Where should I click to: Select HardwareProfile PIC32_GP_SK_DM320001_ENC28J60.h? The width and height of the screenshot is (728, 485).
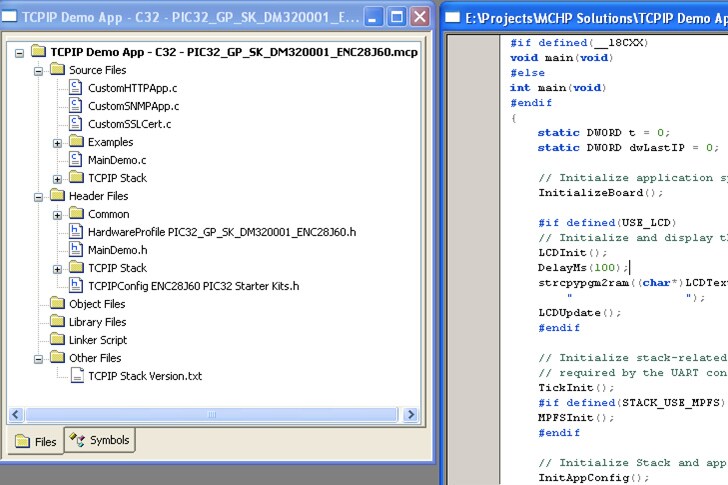(x=222, y=232)
